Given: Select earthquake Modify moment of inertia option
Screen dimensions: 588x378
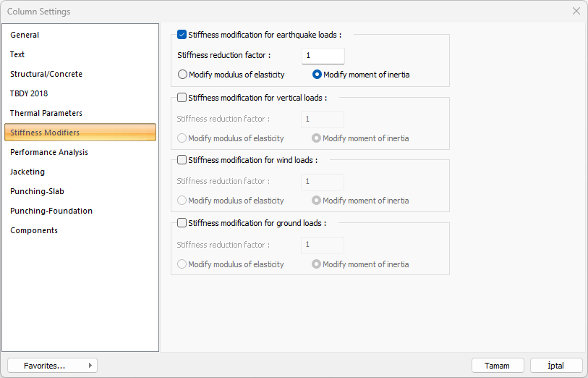Looking at the screenshot, I should pos(317,75).
